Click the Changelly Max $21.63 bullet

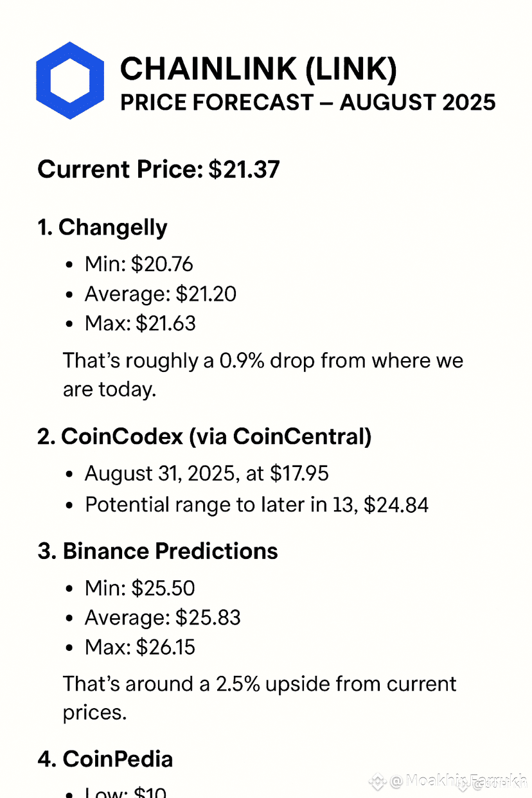[140, 323]
